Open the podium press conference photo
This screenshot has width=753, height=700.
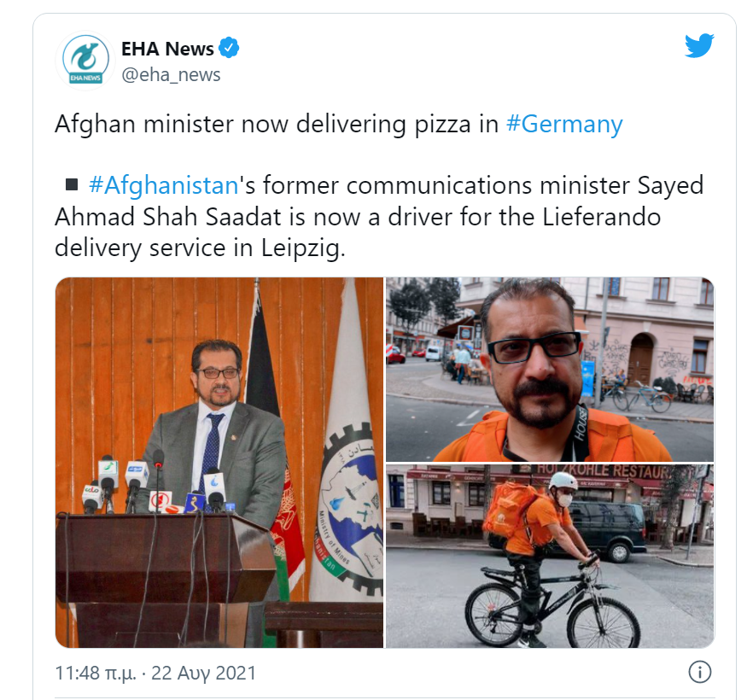219,463
